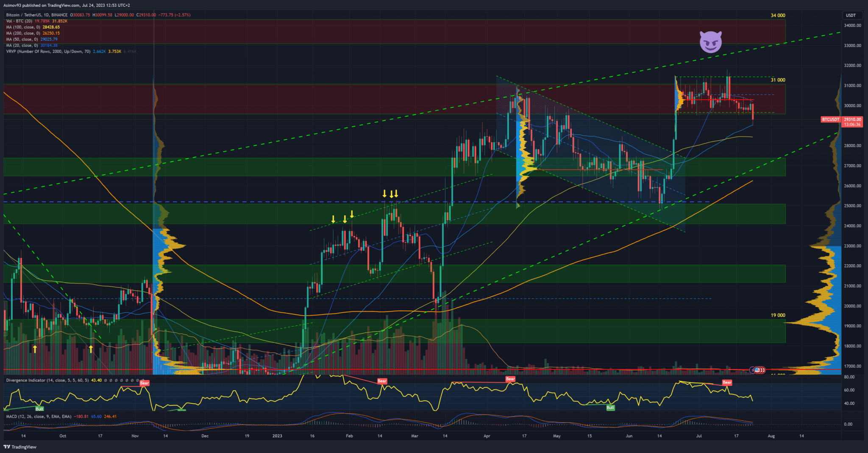Image resolution: width=868 pixels, height=453 pixels.
Task: Click the divergence value 43.40
Action: tap(97, 380)
